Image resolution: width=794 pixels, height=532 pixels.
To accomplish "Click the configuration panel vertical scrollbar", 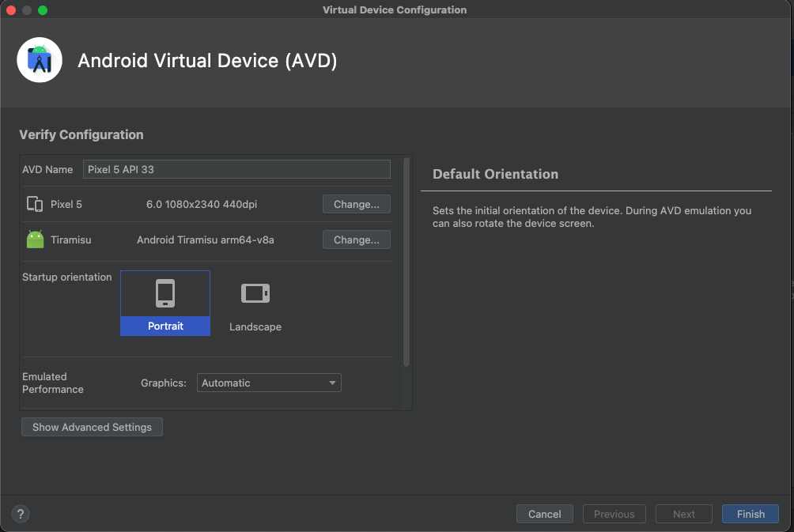I will 406,261.
